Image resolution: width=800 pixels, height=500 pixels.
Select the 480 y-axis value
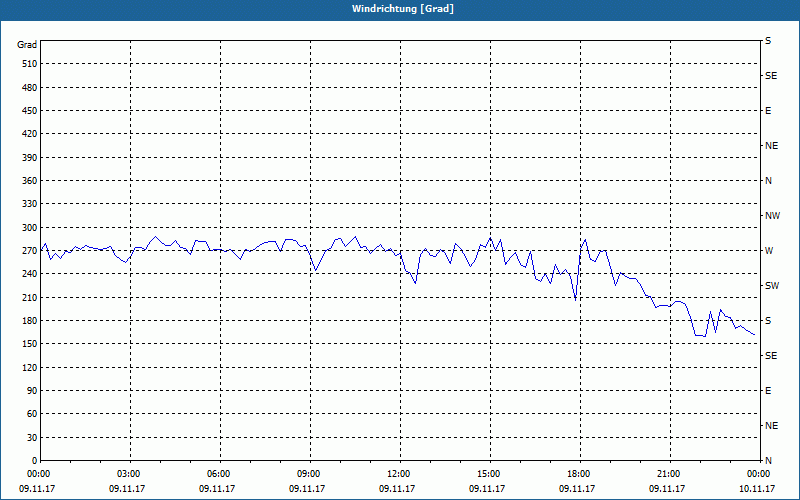30,88
